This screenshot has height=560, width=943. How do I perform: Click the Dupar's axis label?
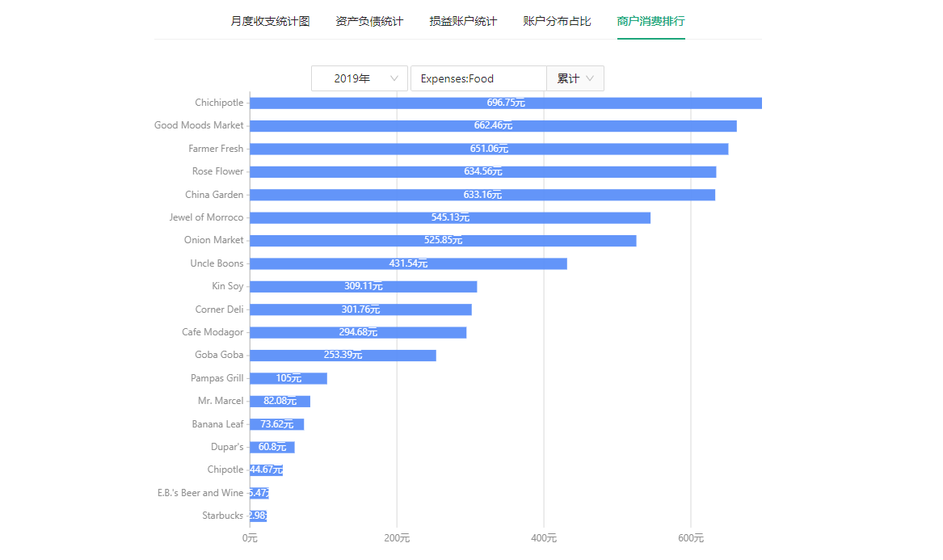[x=227, y=447]
